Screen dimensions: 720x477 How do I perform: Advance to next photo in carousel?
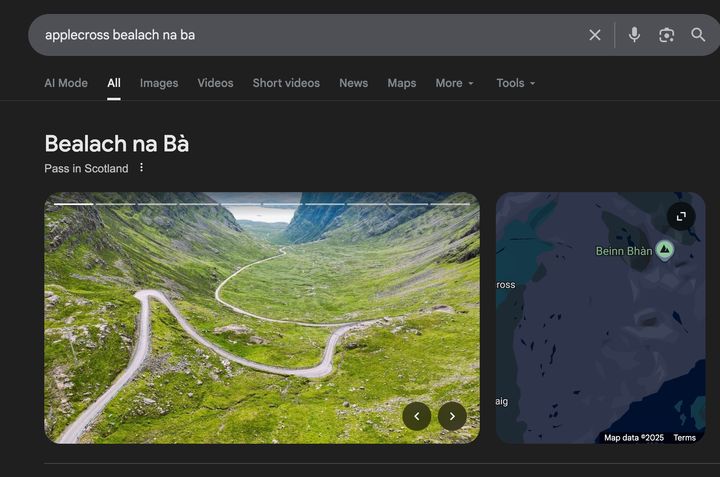point(452,416)
